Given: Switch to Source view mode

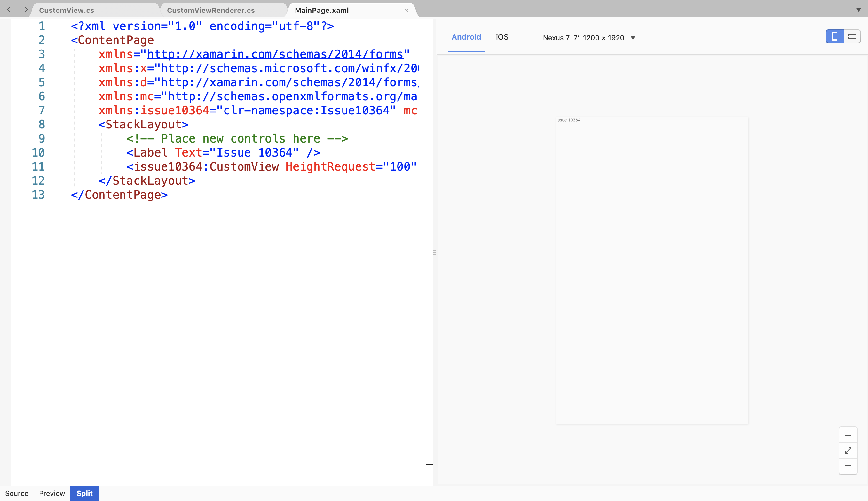Looking at the screenshot, I should click(17, 493).
